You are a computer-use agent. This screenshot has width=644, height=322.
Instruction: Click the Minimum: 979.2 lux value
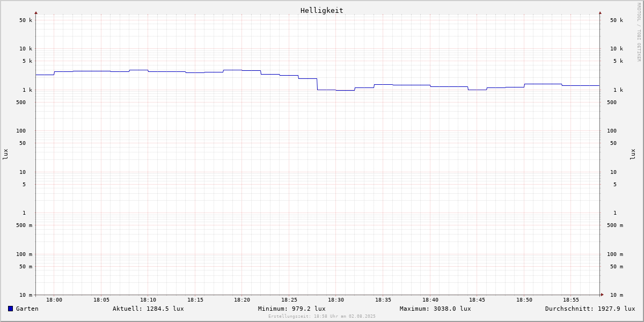(x=291, y=309)
